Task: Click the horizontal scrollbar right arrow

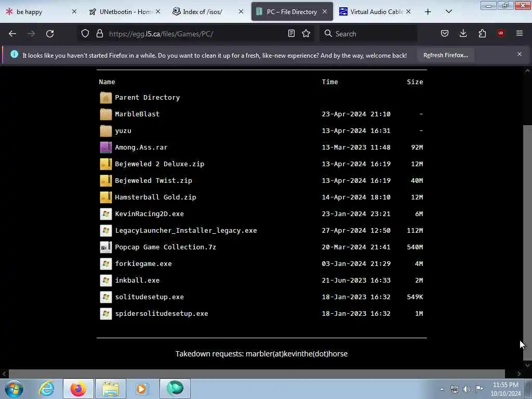Action: click(519, 374)
